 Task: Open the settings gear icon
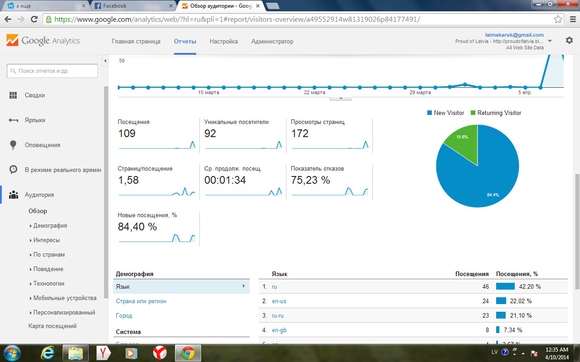[569, 40]
